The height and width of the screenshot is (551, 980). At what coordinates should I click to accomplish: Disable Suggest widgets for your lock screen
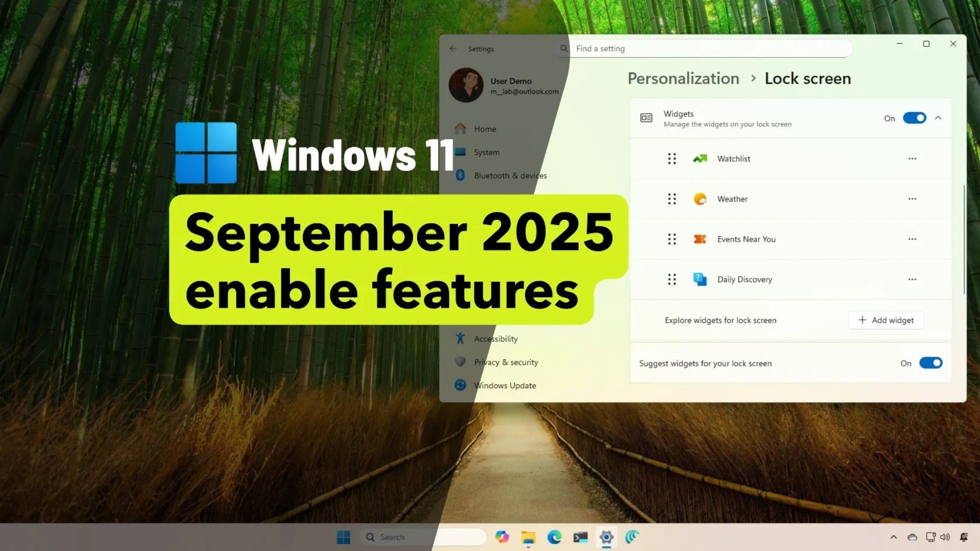point(930,363)
